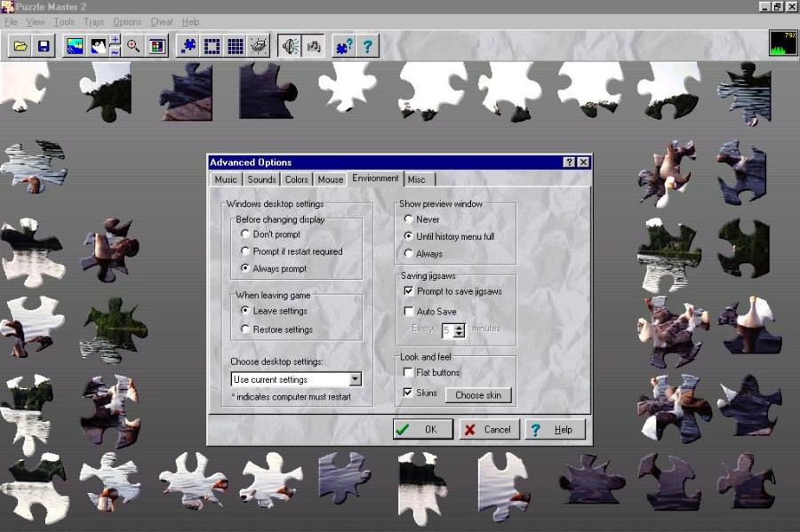Click the hollow square border pieces icon
Viewport: 800px width, 532px height.
pyautogui.click(x=212, y=46)
